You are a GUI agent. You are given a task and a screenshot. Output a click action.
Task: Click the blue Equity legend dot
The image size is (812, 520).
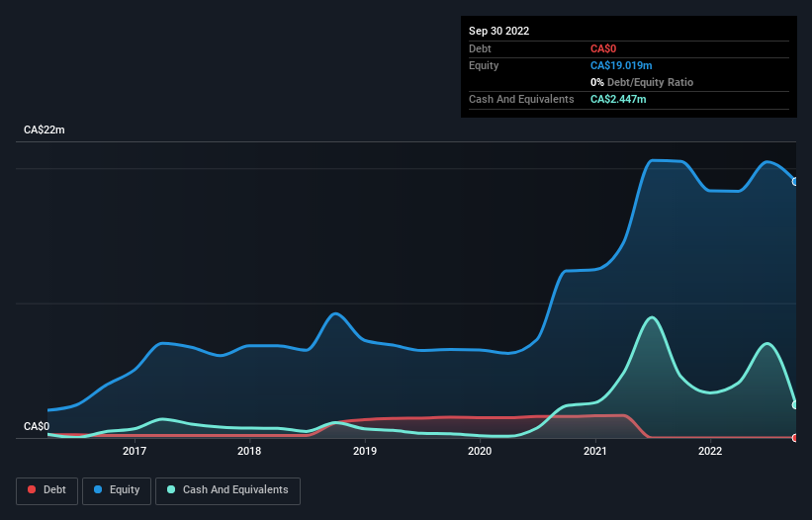[98, 489]
